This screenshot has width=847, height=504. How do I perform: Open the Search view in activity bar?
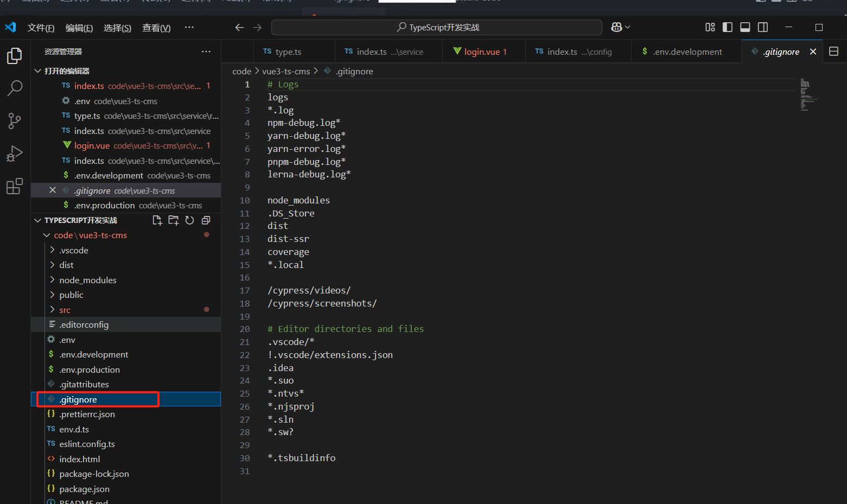click(15, 88)
